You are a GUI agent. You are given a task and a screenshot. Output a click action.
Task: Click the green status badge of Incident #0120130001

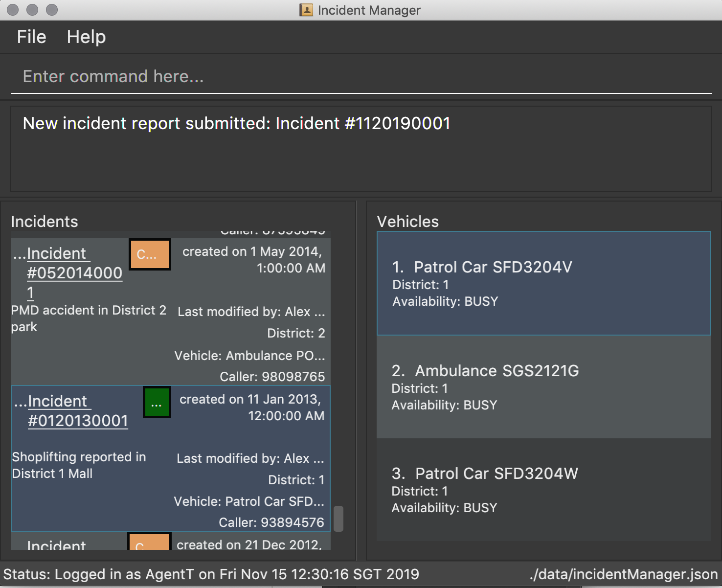(157, 403)
